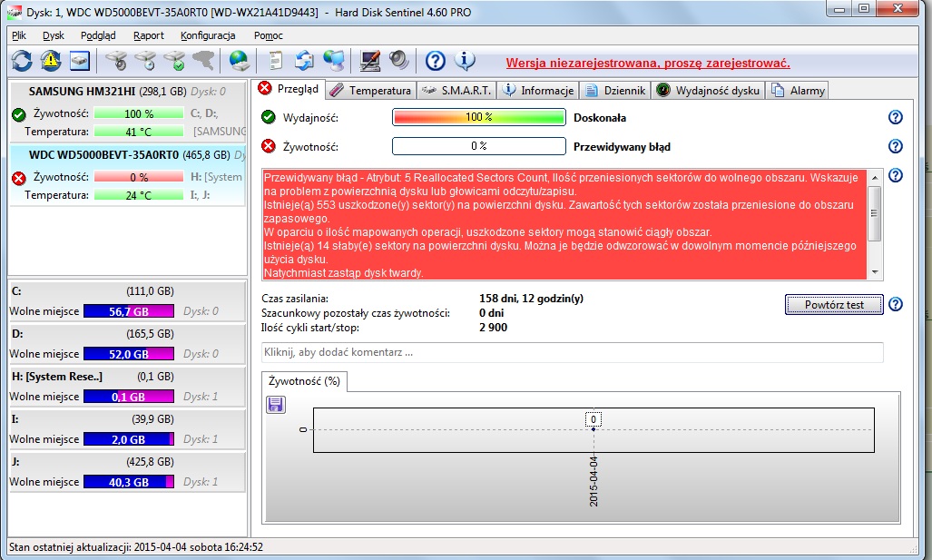This screenshot has height=560, width=932.
Task: Switch to the S.M.A.R.T. tab
Action: coord(456,91)
